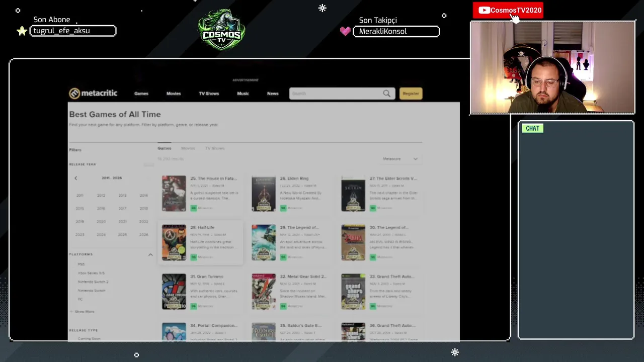The width and height of the screenshot is (644, 362).
Task: Click the search magnifier icon
Action: [386, 94]
